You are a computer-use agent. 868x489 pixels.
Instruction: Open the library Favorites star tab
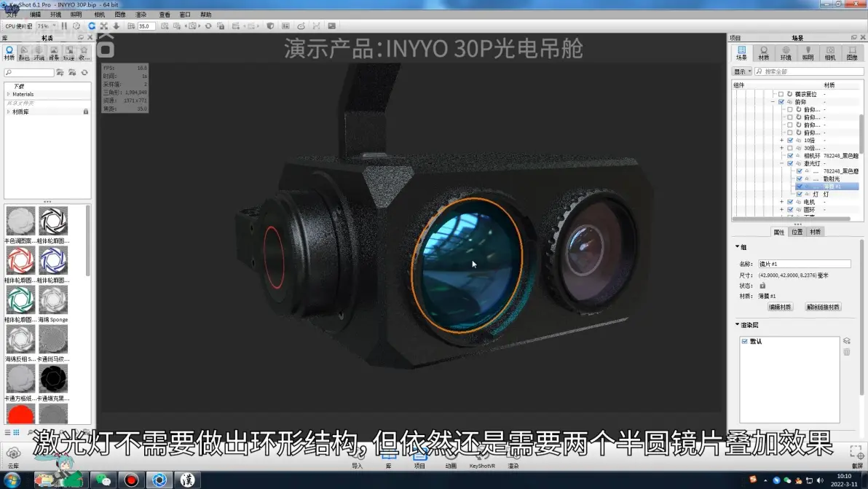coord(84,53)
